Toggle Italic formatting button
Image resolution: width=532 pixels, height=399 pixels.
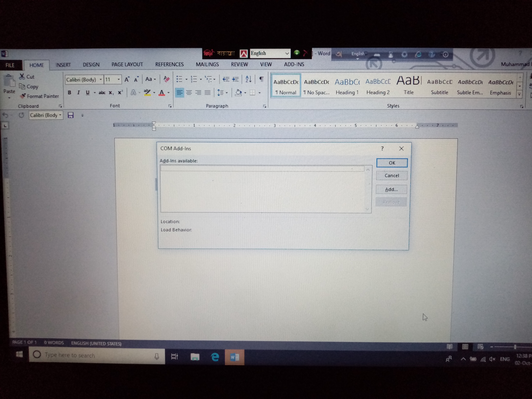point(78,93)
